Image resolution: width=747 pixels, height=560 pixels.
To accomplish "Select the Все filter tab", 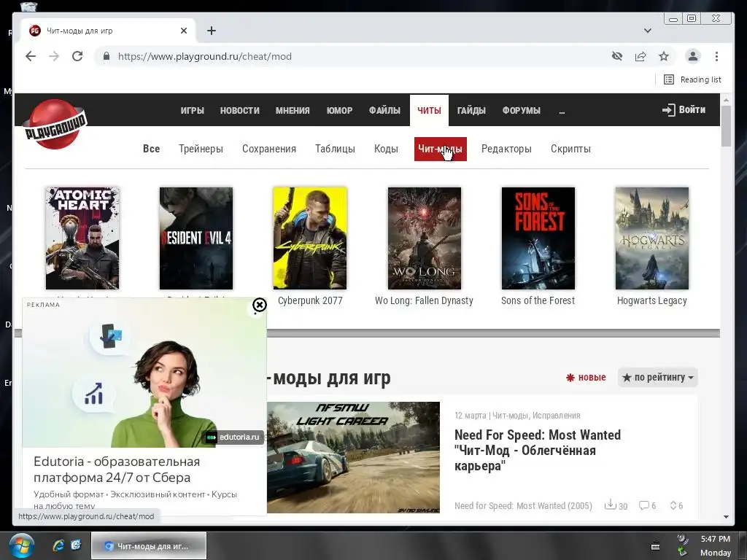I will 152,149.
